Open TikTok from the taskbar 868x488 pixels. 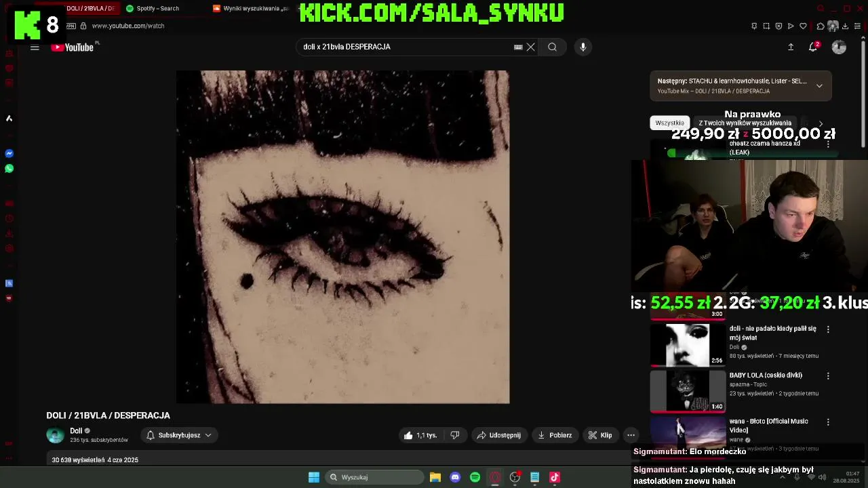coord(555,477)
